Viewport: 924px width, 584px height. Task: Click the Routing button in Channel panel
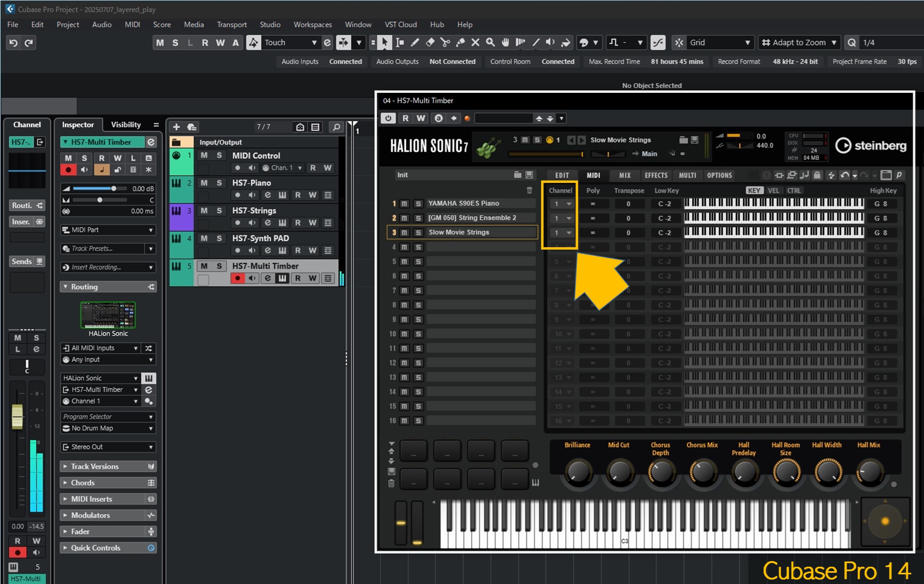click(27, 205)
